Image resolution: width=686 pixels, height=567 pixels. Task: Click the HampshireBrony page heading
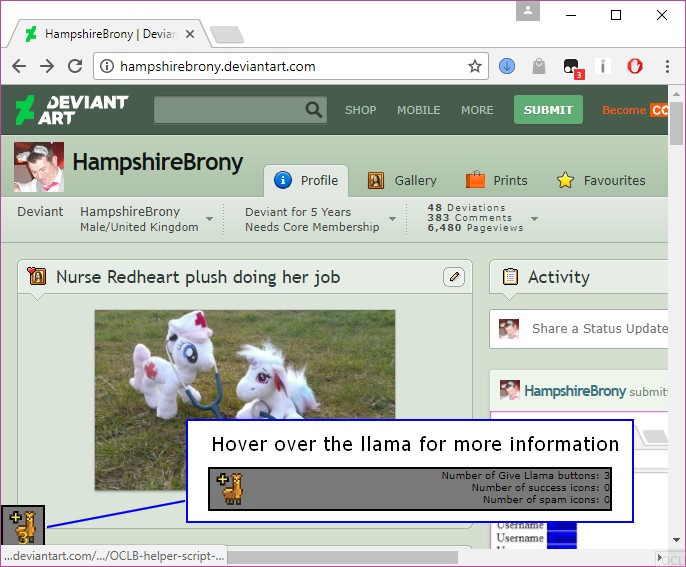point(158,162)
